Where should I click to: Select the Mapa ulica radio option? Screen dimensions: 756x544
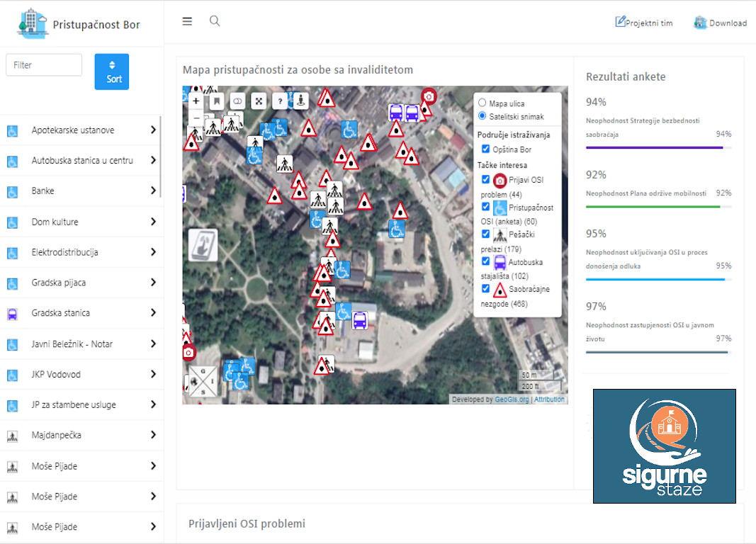483,103
